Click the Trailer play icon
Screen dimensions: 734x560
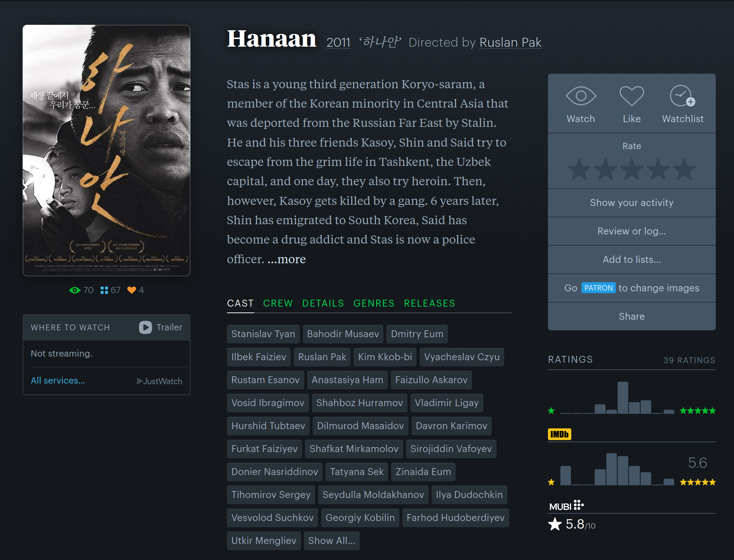146,327
